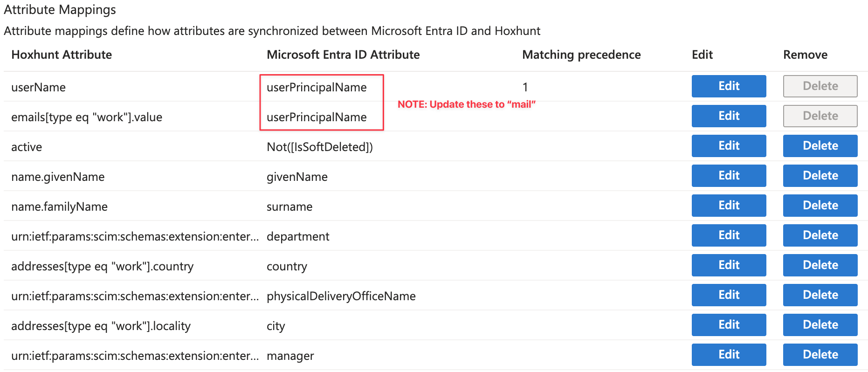
Task: Edit the department attribute mapping
Action: pos(729,235)
